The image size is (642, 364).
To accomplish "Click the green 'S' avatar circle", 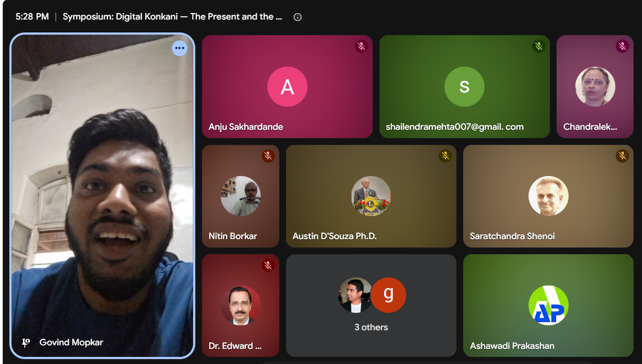I will coord(464,87).
